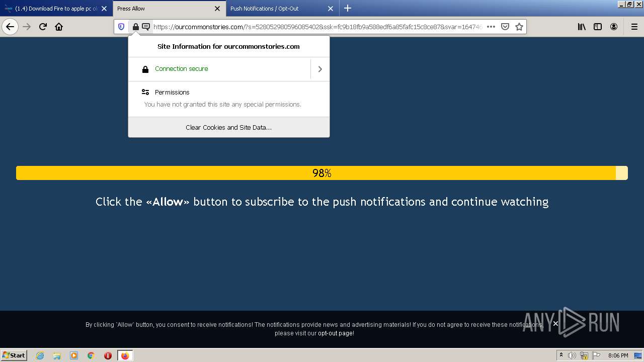Viewport: 644px width, 362px height.
Task: Click the Firefox taskbar button
Action: [x=125, y=355]
